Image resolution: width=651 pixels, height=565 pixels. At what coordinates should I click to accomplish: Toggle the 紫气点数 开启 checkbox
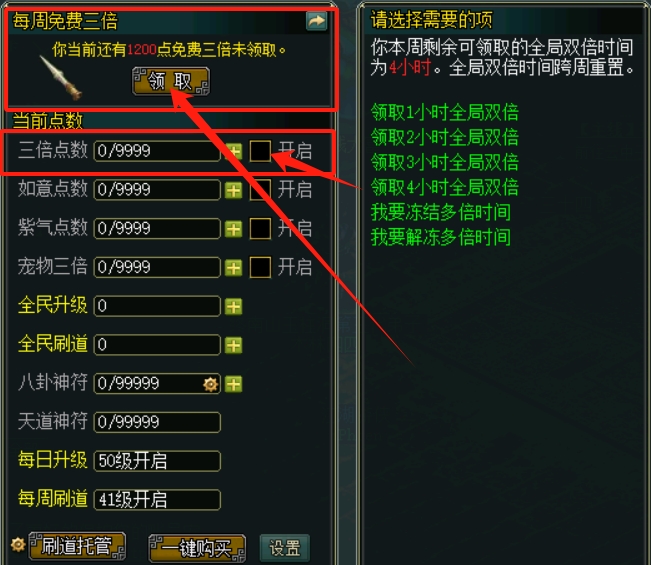[x=260, y=228]
